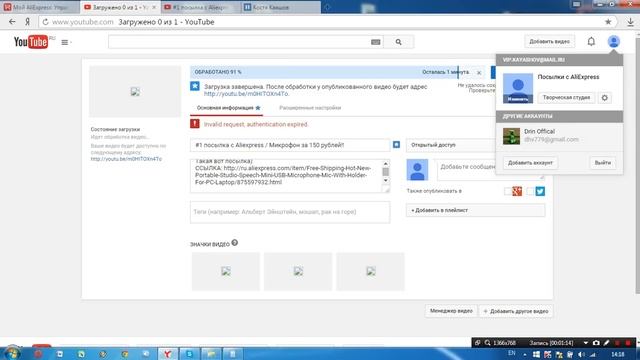Click "Добавить аккаунт"

pos(530,162)
